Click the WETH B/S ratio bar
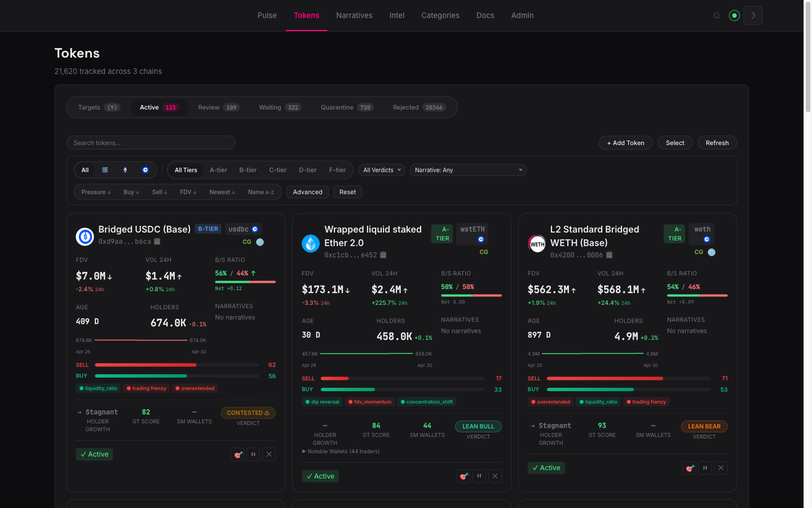This screenshot has height=508, width=812. (698, 295)
